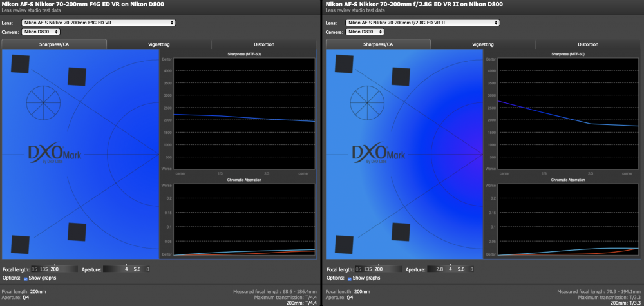Set focal length to 200 in left panel
Image resolution: width=644 pixels, height=306 pixels.
55,269
